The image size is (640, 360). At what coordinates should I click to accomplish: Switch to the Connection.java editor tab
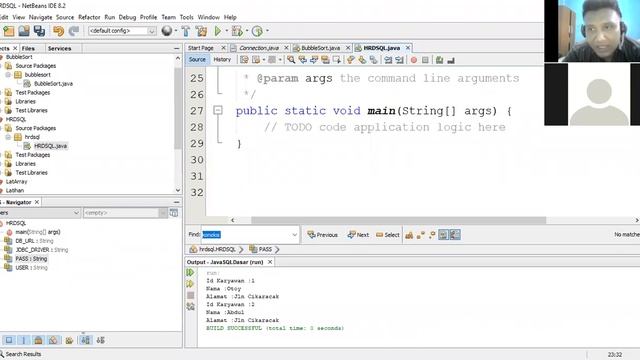[x=259, y=48]
